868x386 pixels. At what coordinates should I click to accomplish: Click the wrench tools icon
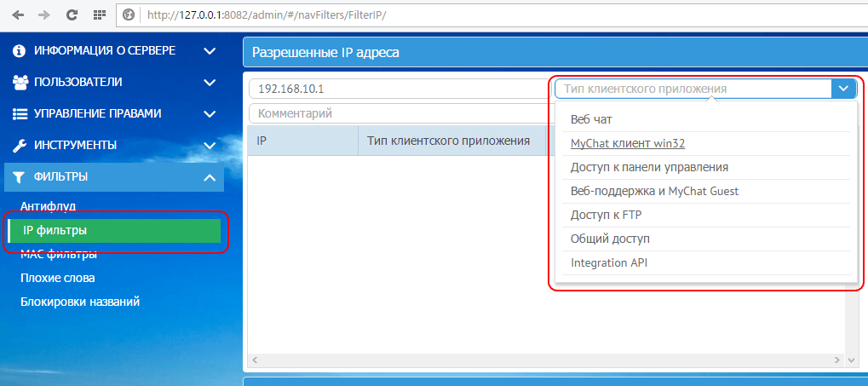20,146
